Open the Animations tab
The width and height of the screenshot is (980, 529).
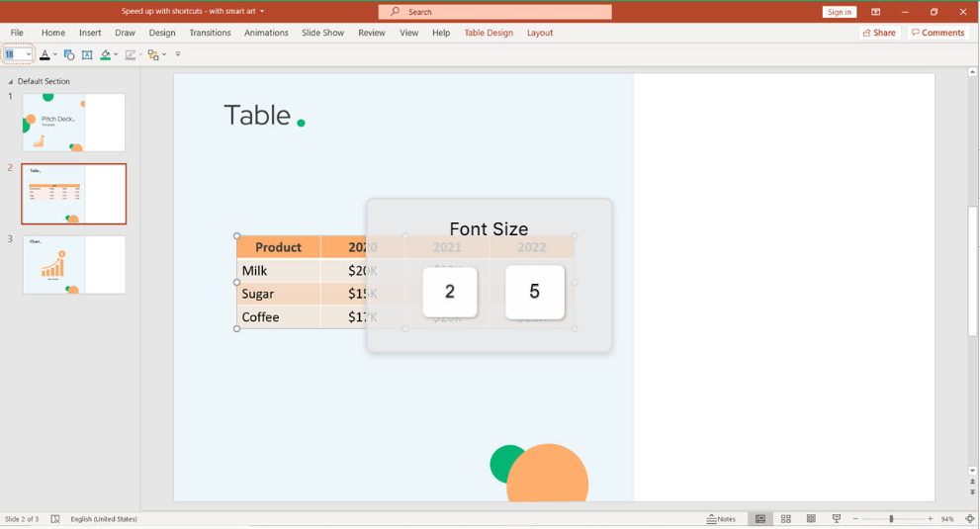(x=266, y=33)
